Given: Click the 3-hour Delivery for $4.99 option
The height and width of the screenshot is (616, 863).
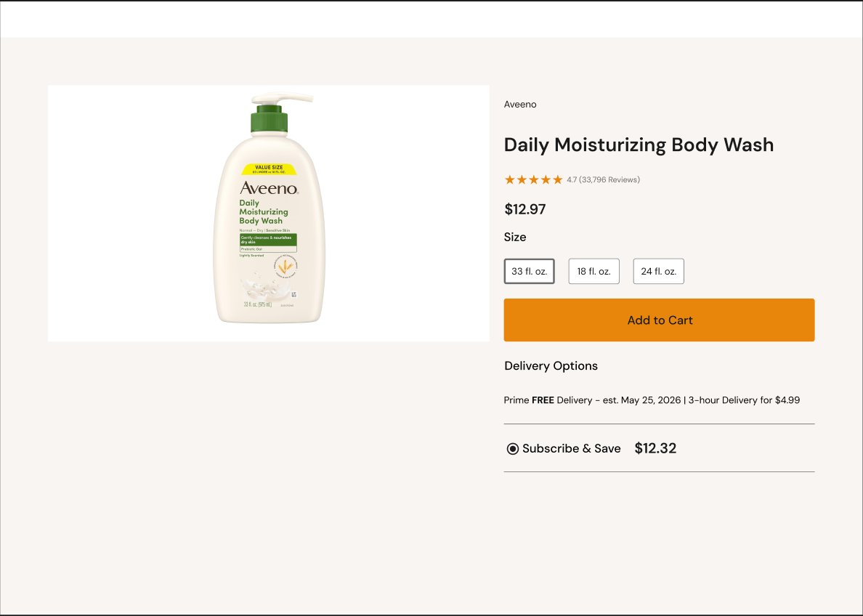Looking at the screenshot, I should coord(744,400).
